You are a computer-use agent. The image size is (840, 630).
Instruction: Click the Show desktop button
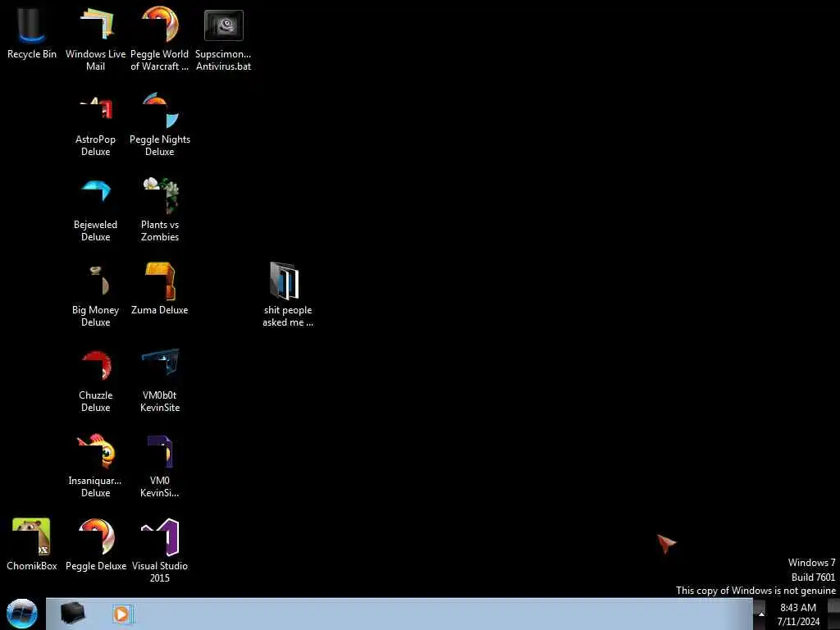833,614
